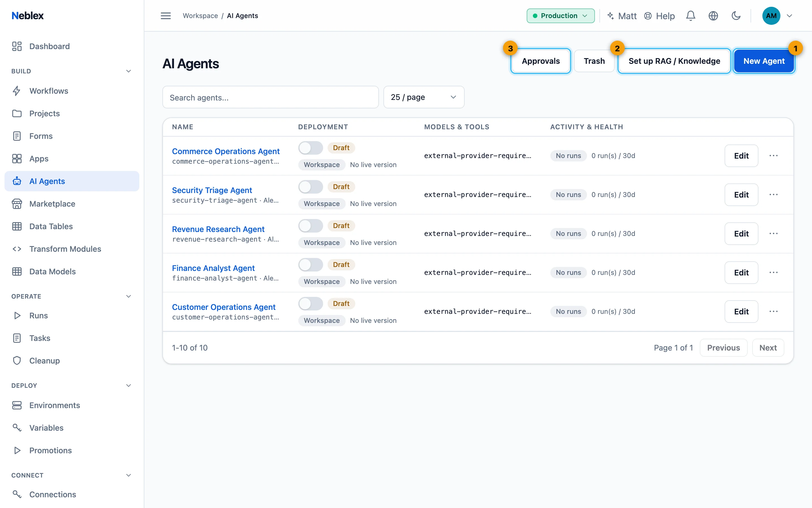Click the Transform Modules code icon
The image size is (812, 508).
(17, 249)
